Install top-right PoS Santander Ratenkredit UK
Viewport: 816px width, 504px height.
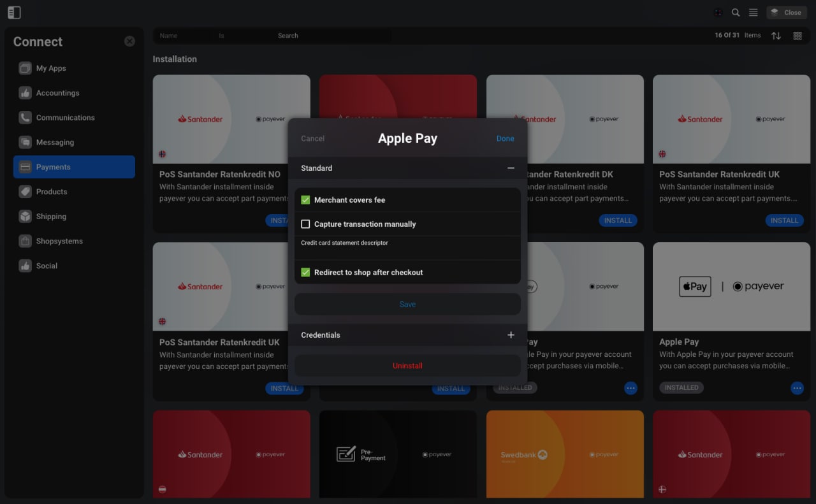click(x=784, y=220)
